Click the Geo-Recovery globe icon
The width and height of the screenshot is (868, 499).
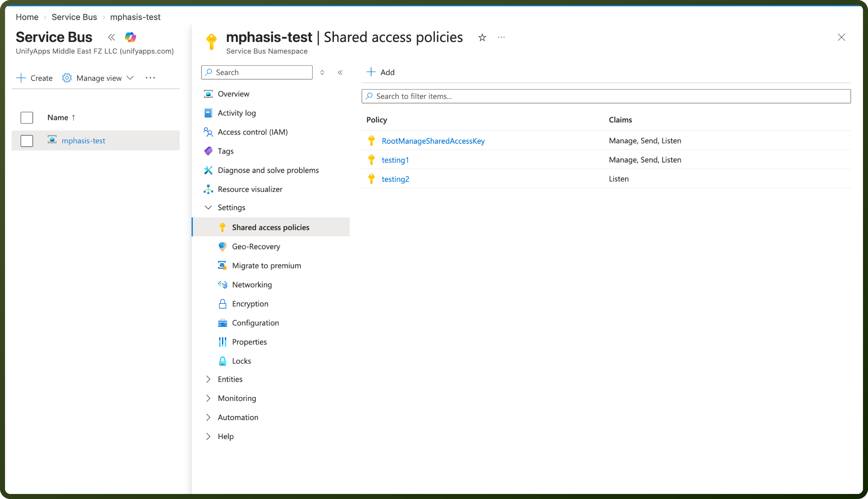(222, 246)
